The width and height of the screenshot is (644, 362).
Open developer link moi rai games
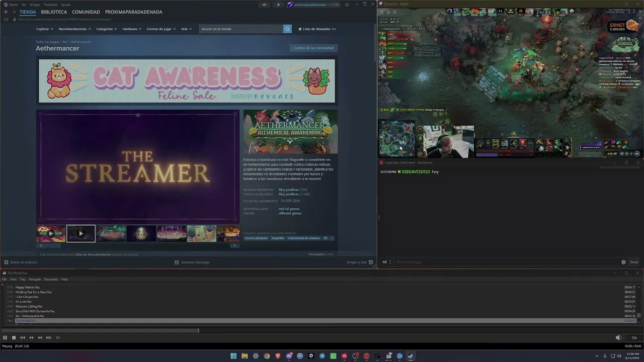coord(289,209)
